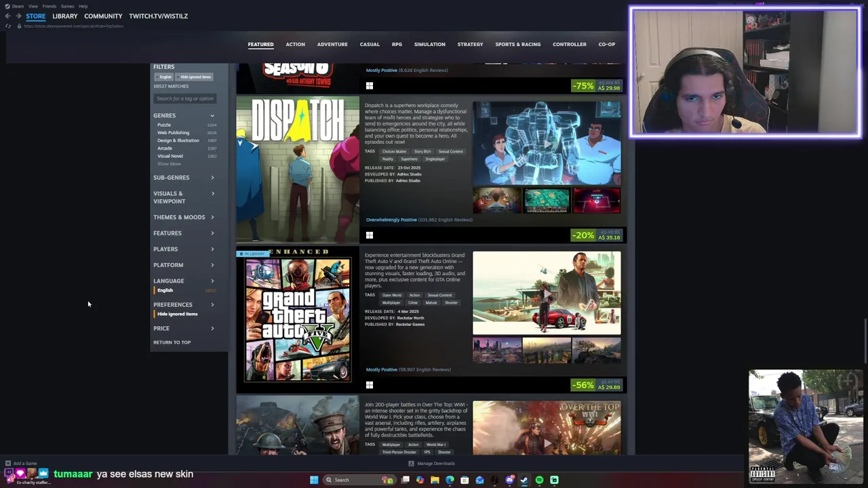Open the Grand Theft Auto V capsule image
Viewport: 868px width, 488px height.
[298, 320]
